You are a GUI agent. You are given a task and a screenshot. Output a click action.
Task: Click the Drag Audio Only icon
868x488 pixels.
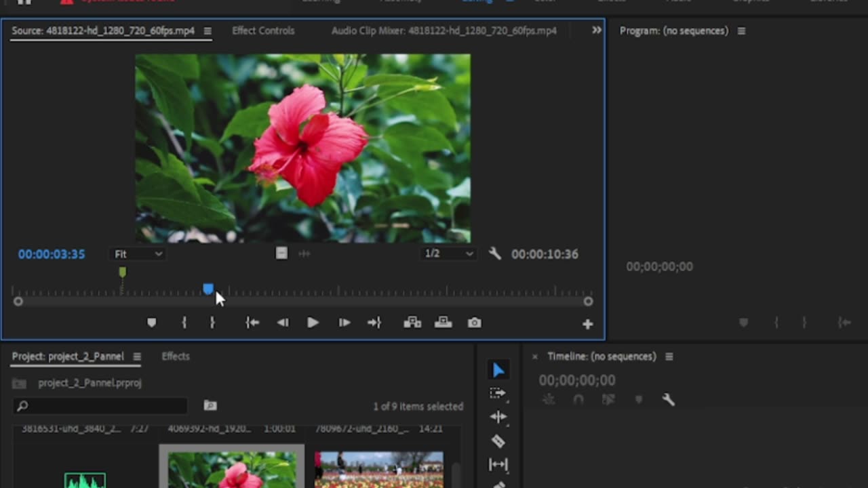[304, 253]
